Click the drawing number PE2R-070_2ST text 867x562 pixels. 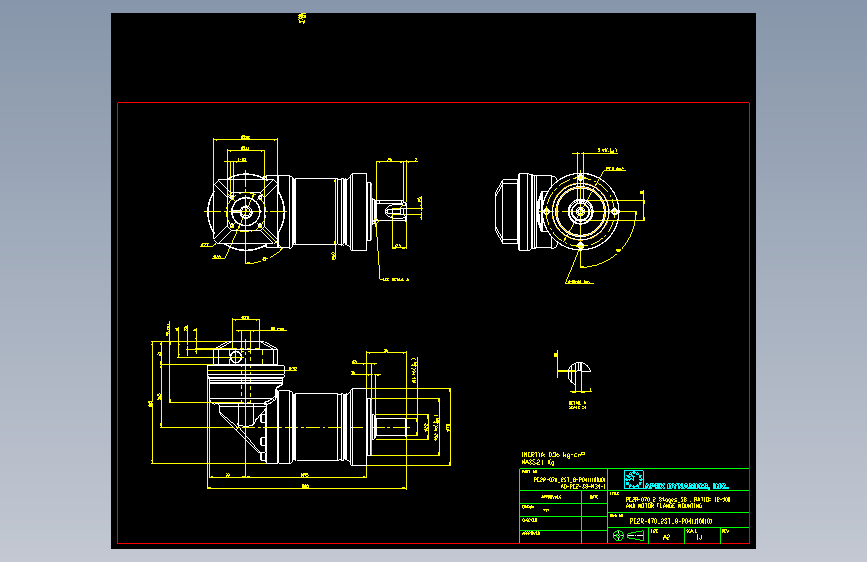(x=671, y=521)
